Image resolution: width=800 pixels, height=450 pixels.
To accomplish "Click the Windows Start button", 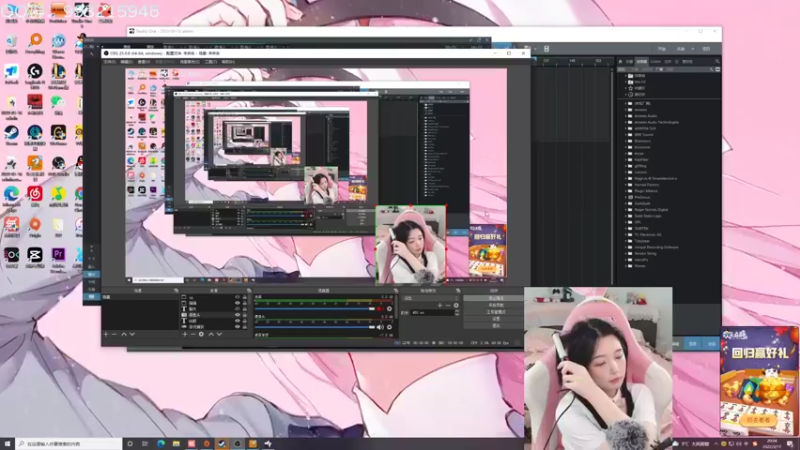I will (x=7, y=444).
